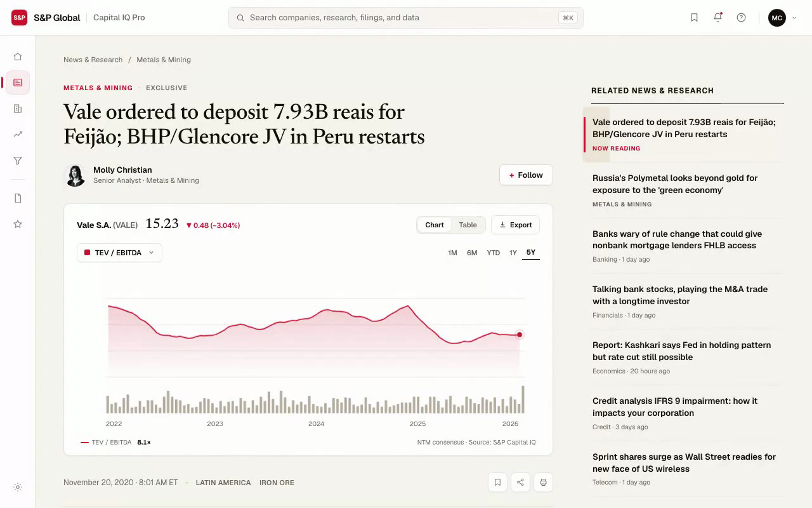This screenshot has width=812, height=508.
Task: Click the RELATED NEWS & RESEARCH heading
Action: coord(652,91)
